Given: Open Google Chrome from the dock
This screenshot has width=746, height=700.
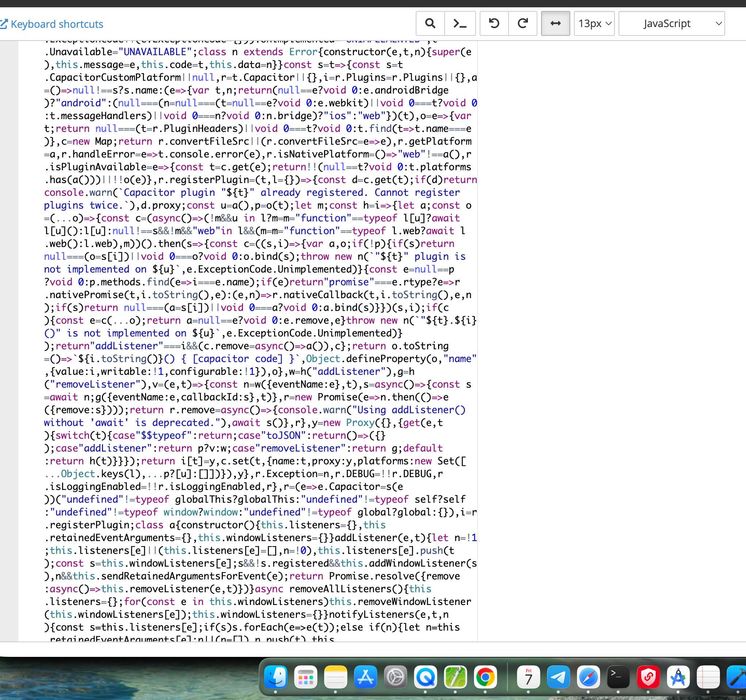Looking at the screenshot, I should point(485,677).
